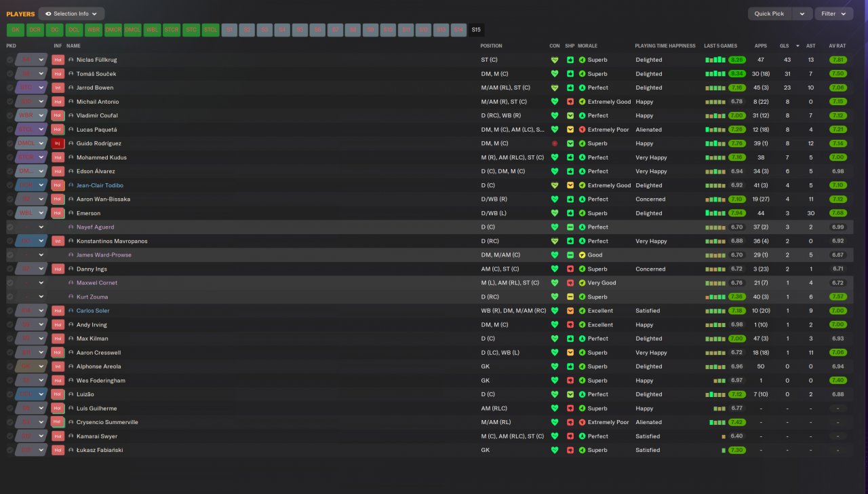868x494 pixels.
Task: Open Luizão's position selection dropdown
Action: pyautogui.click(x=41, y=394)
